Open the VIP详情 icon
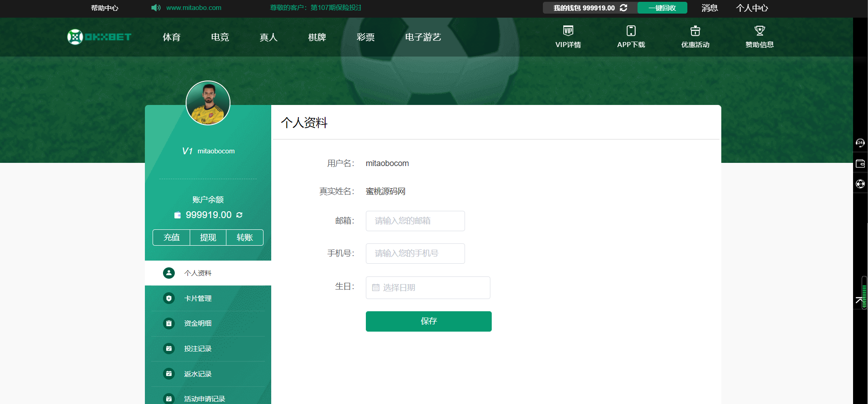 coord(568,31)
